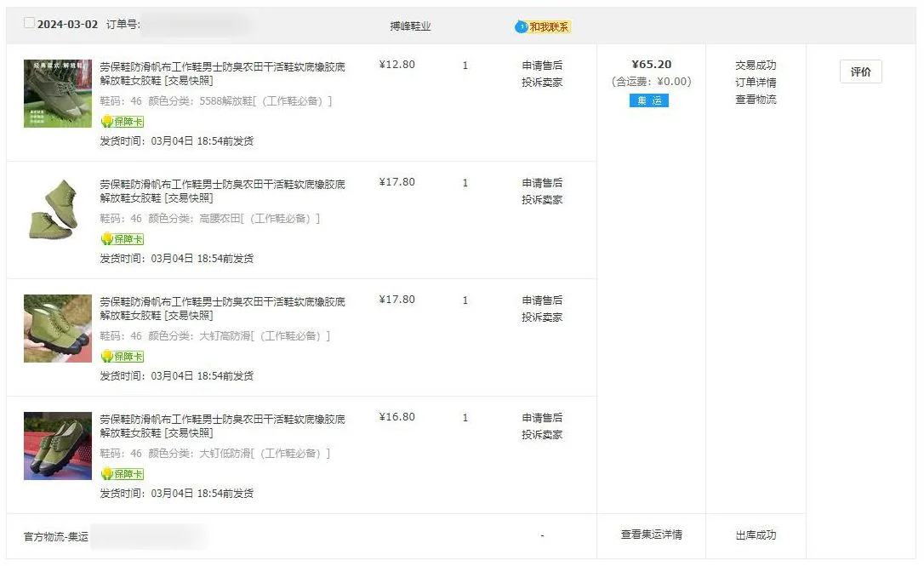Click 投诉卖家 for the ¥16.80 item
The image size is (924, 566).
[542, 435]
